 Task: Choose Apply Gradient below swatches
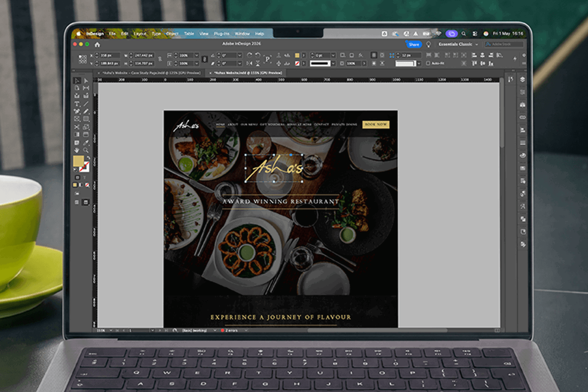tap(81, 185)
